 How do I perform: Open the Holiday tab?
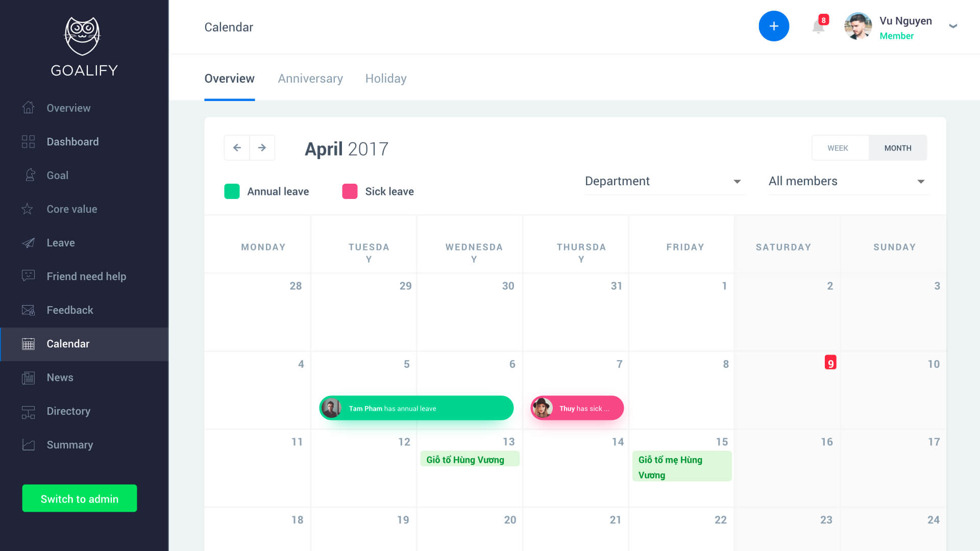[x=386, y=79]
